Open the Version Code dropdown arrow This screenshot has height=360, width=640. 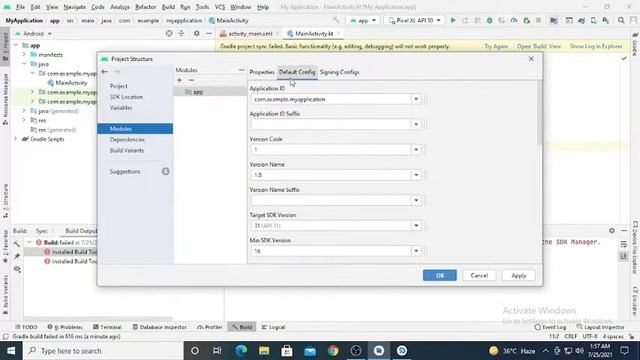tap(416, 150)
